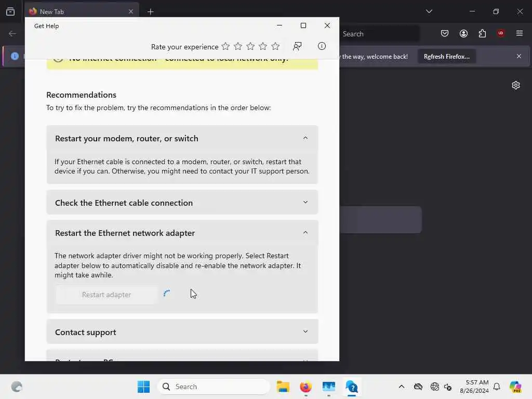Open New Tab page settings gear
Viewport: 532px width, 399px height.
click(516, 85)
